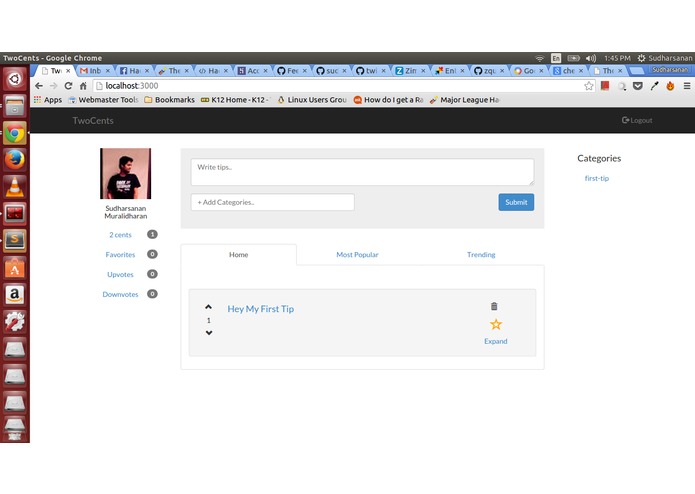The height and width of the screenshot is (494, 695).
Task: Open the Hey My First Tip title
Action: point(261,309)
